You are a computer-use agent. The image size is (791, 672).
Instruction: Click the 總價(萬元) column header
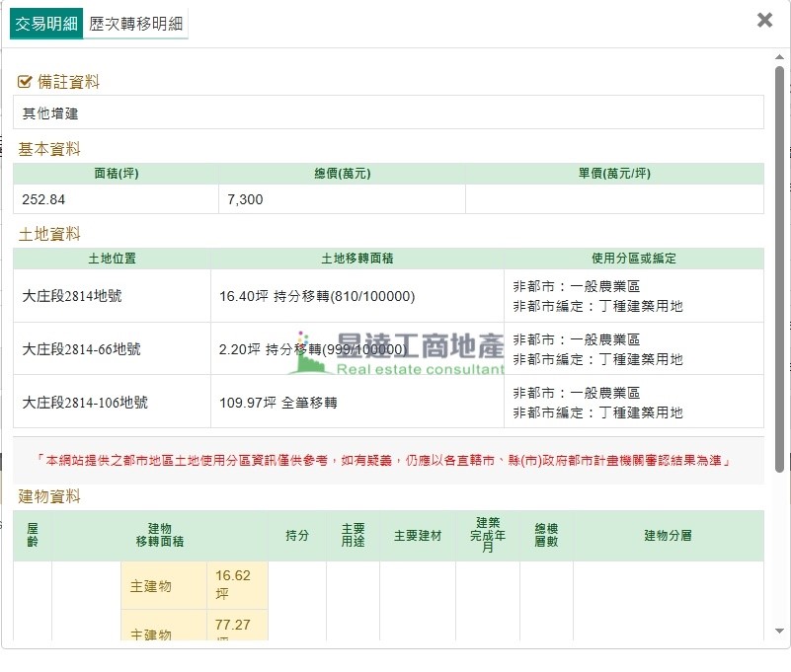pyautogui.click(x=342, y=174)
